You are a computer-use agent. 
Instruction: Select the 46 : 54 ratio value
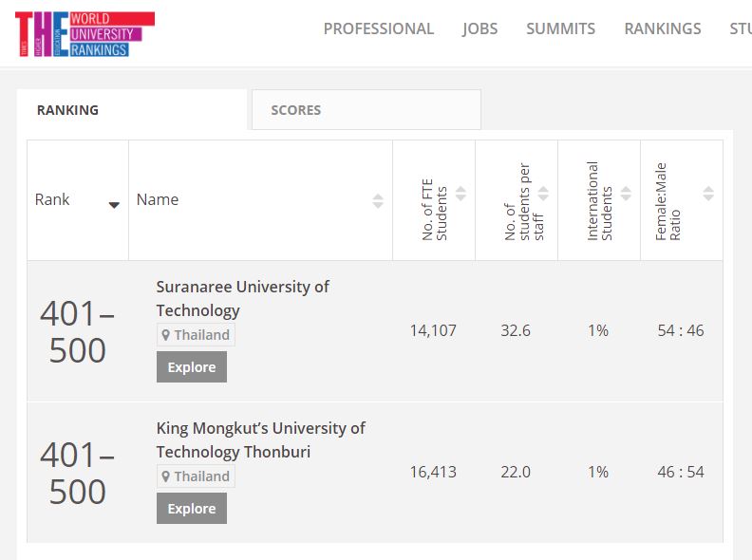pos(681,472)
